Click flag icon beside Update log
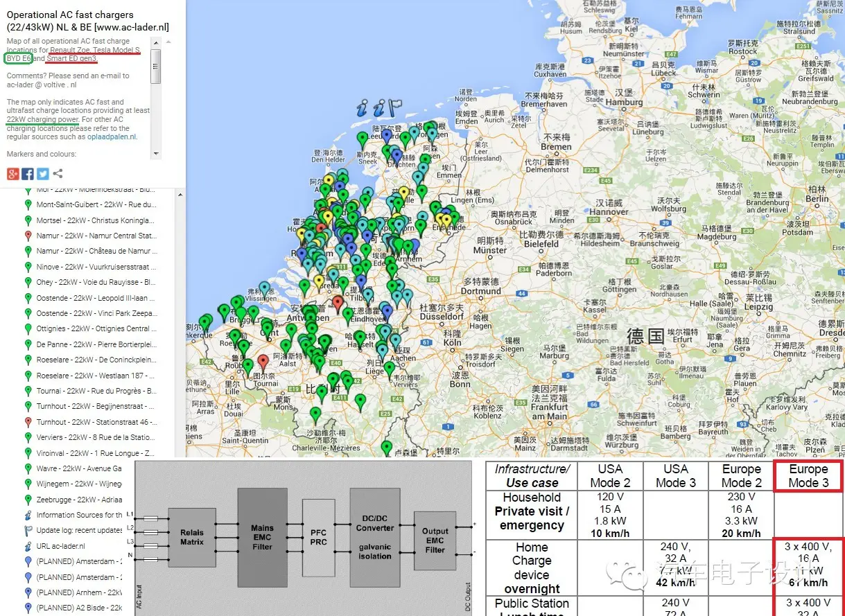Viewport: 845px width, 616px height. click(28, 531)
